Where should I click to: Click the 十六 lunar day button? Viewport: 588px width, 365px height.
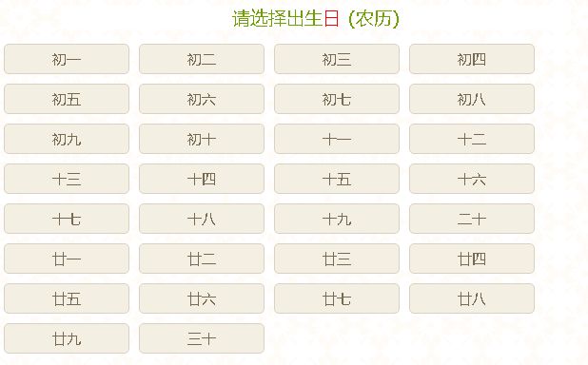[472, 179]
